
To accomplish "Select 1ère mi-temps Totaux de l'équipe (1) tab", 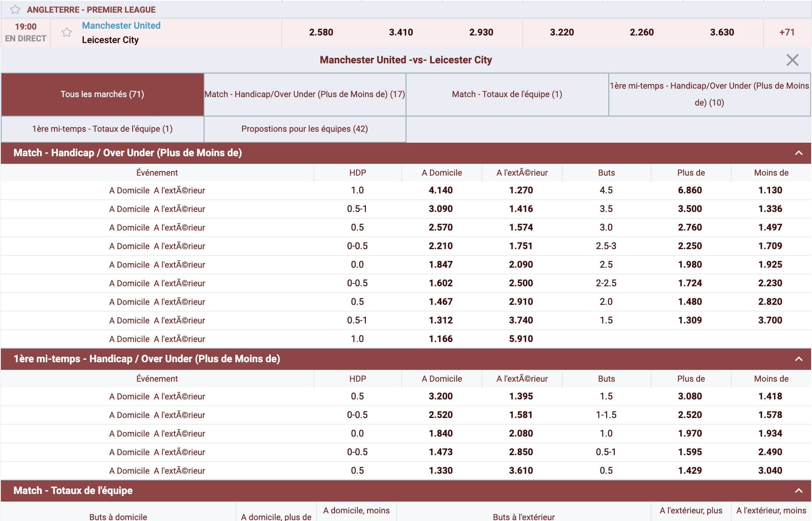I will [102, 129].
